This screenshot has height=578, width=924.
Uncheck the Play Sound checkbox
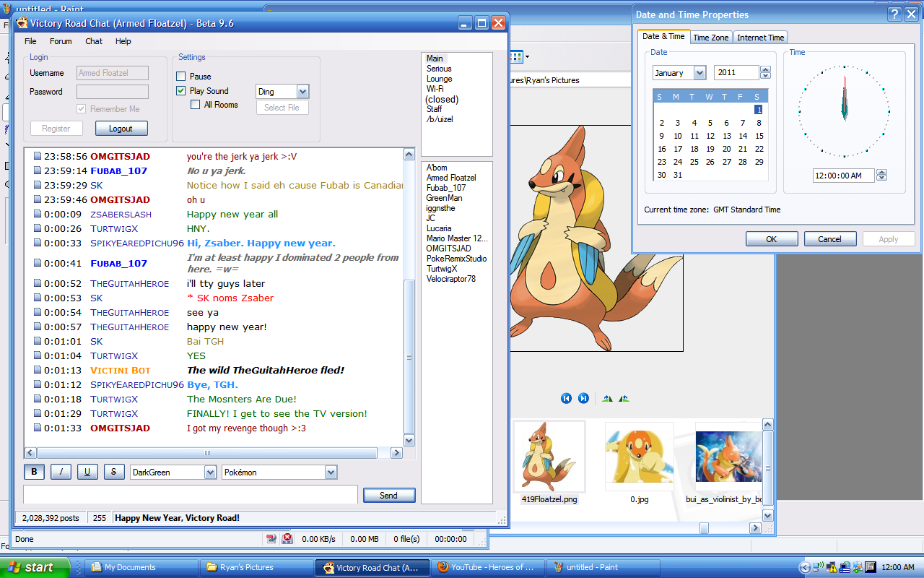(x=181, y=91)
